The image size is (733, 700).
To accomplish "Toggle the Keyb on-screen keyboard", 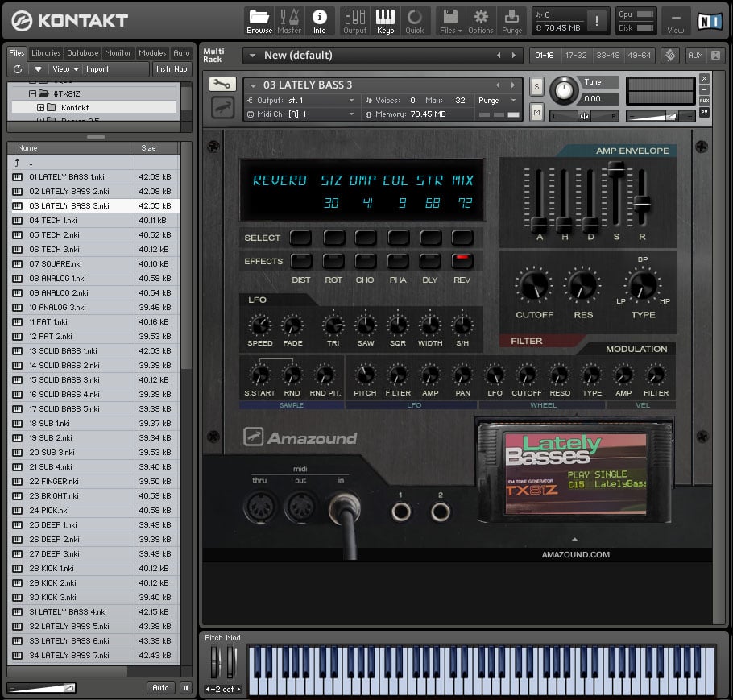I will (385, 21).
